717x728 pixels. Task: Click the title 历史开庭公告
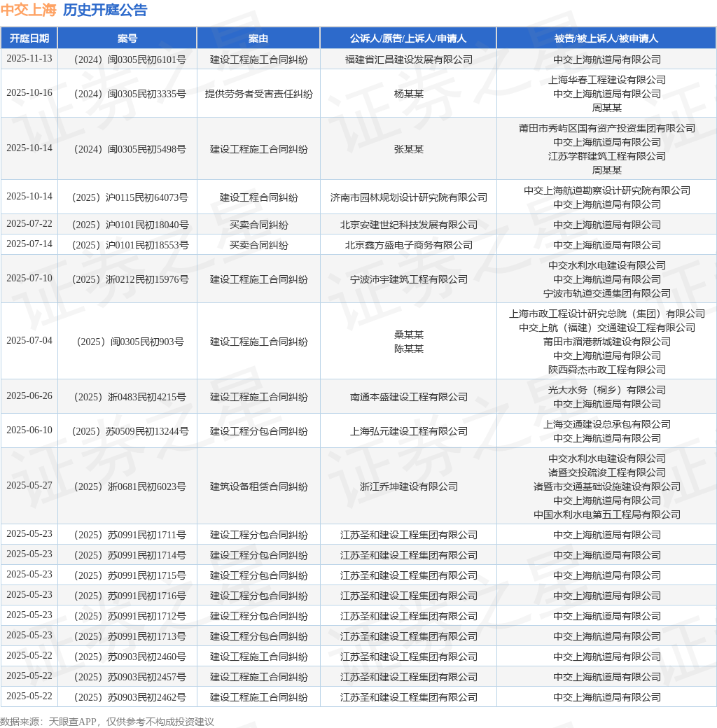[105, 10]
